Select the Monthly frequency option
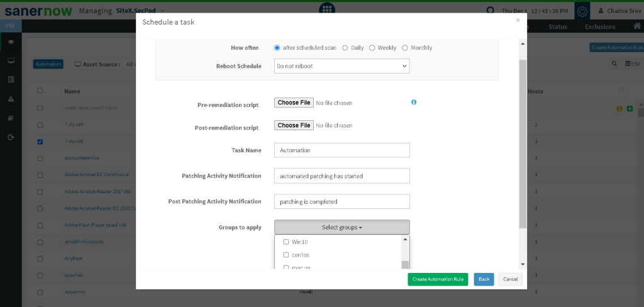 tap(405, 48)
